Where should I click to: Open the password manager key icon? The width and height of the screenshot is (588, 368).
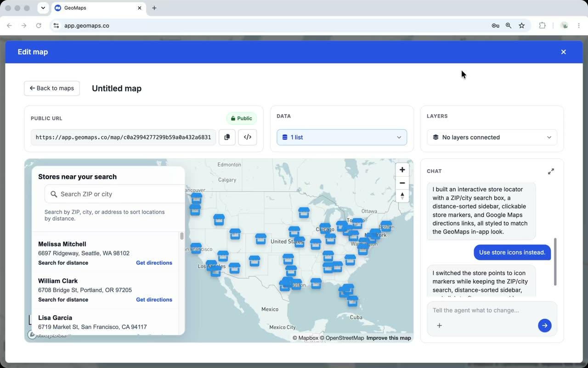(x=495, y=26)
